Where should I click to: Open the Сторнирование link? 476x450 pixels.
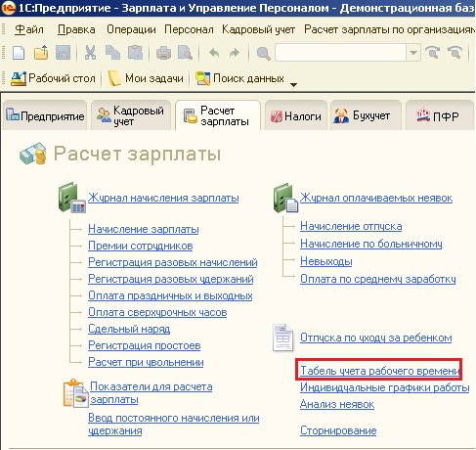[338, 430]
